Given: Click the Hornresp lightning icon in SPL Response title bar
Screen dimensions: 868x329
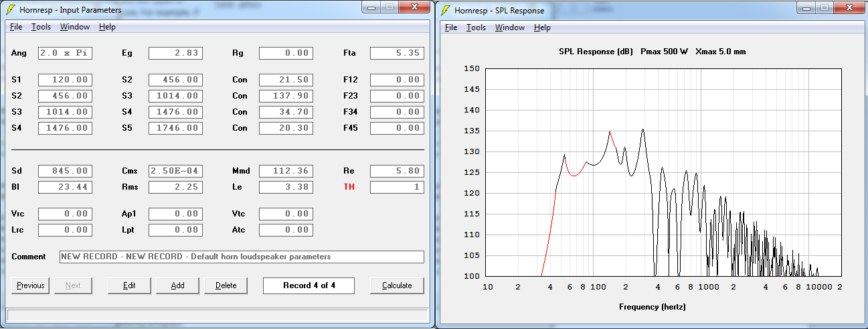Looking at the screenshot, I should pos(445,10).
